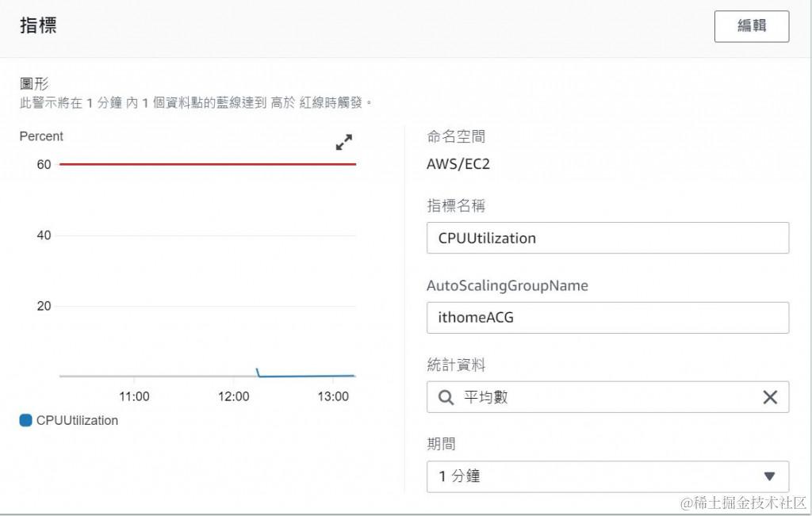Click the magnifying glass in the 統計資料 field

pos(445,397)
